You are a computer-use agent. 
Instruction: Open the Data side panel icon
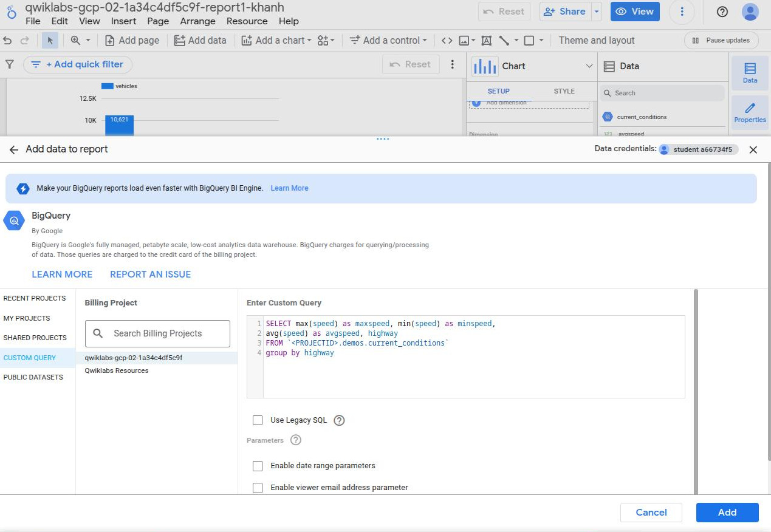(x=750, y=73)
